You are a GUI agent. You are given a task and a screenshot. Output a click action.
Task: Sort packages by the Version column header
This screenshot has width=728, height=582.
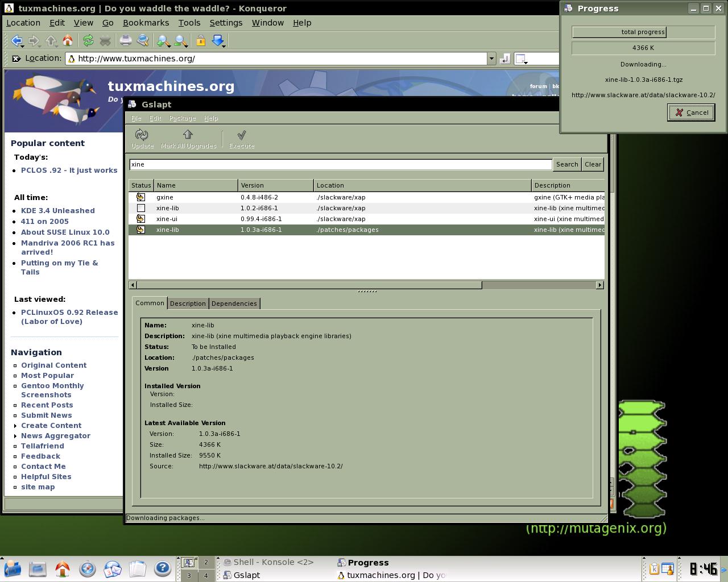click(276, 185)
